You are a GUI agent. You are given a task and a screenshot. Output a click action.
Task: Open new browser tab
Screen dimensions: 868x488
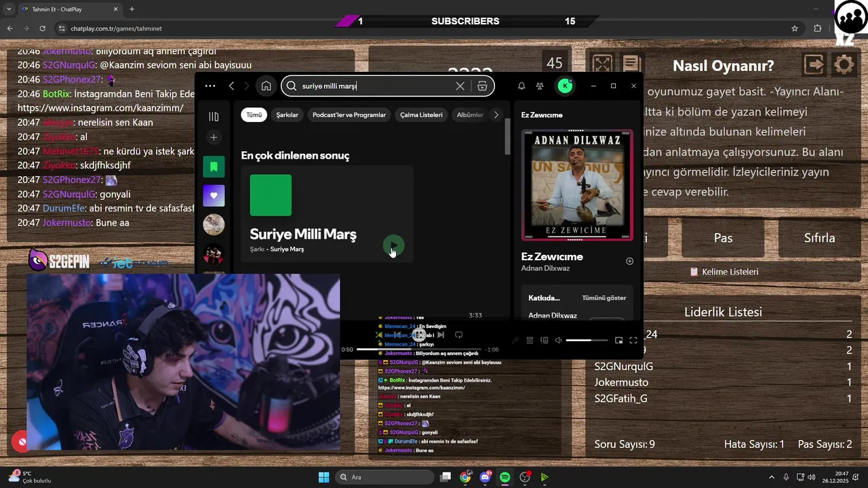tap(132, 9)
